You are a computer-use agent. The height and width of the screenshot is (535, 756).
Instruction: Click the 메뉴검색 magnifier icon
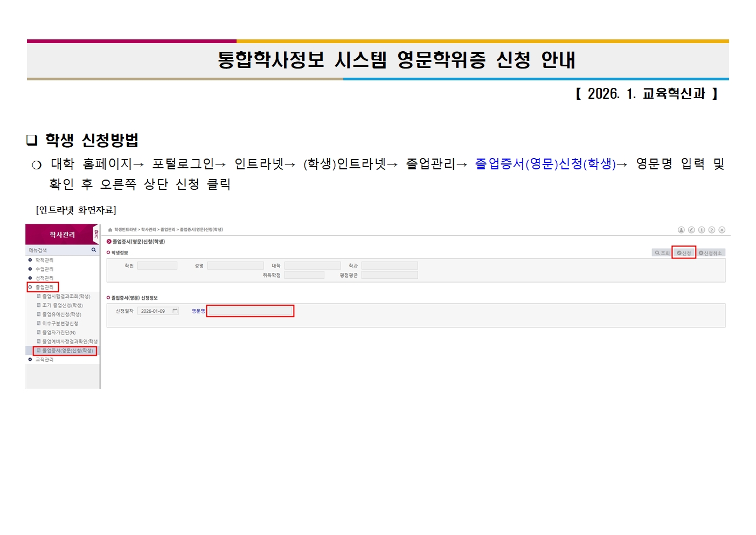click(x=94, y=250)
